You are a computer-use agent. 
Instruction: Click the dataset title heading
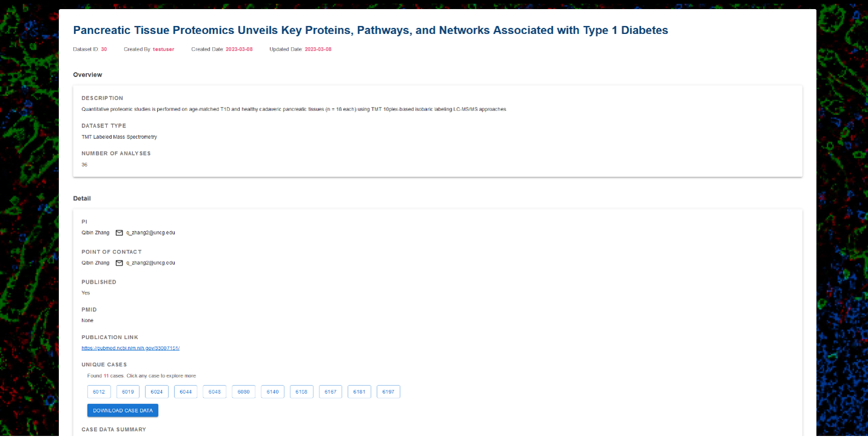coord(370,30)
